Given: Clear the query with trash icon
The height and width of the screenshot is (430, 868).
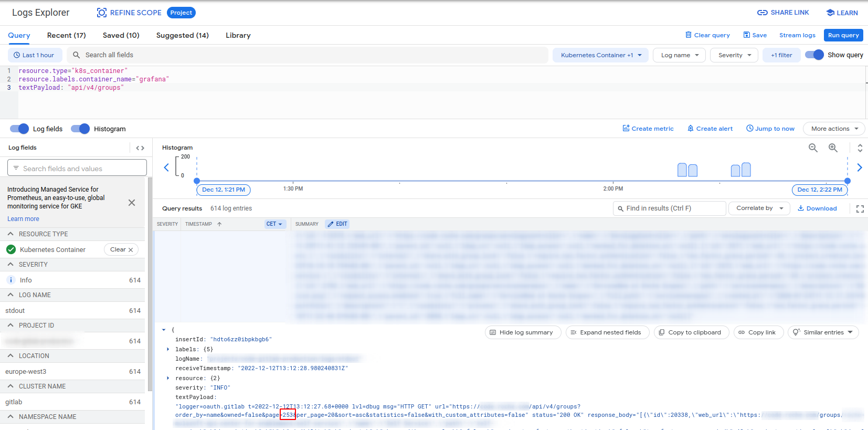Looking at the screenshot, I should pyautogui.click(x=707, y=35).
